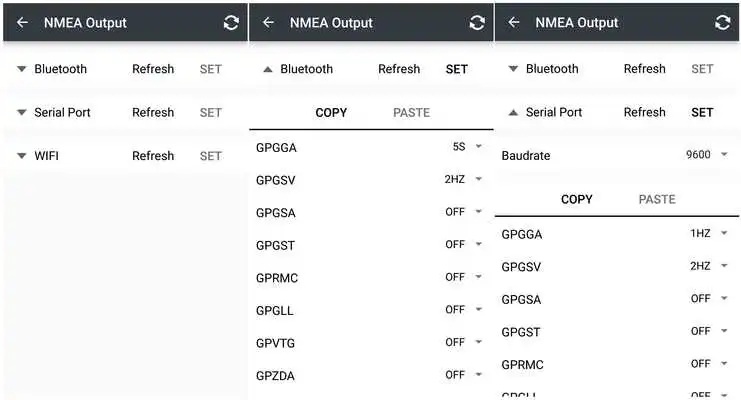The width and height of the screenshot is (741, 400).
Task: Collapse the expanded Serial Port section triangle
Action: point(513,112)
